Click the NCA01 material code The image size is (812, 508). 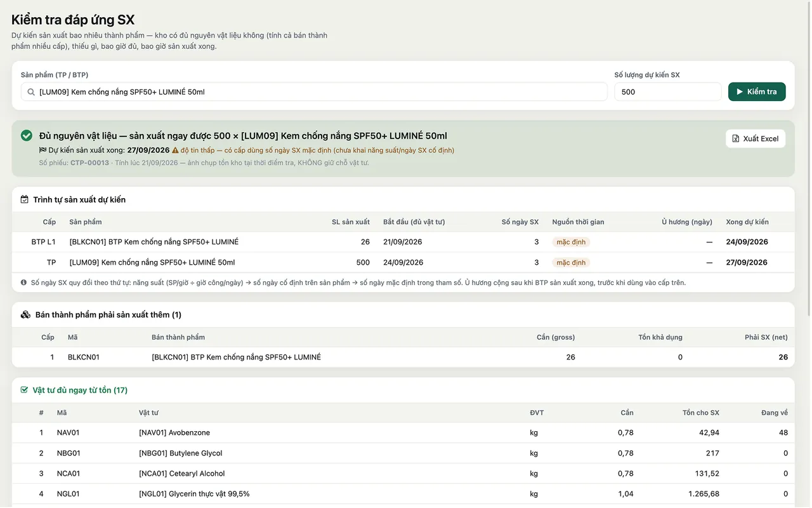(69, 474)
